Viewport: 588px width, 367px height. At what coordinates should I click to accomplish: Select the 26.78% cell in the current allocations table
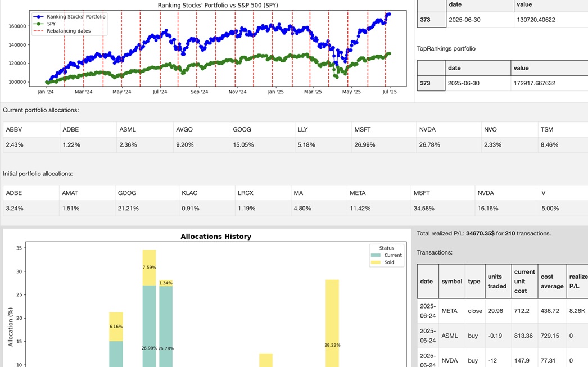tap(449, 144)
